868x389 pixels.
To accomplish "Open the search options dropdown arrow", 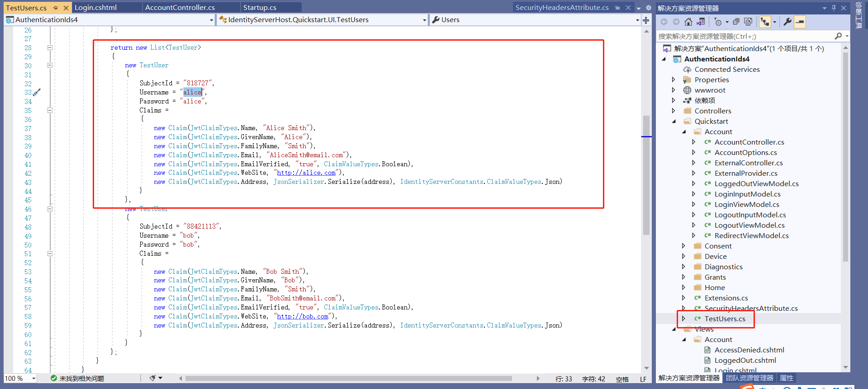I will point(847,36).
